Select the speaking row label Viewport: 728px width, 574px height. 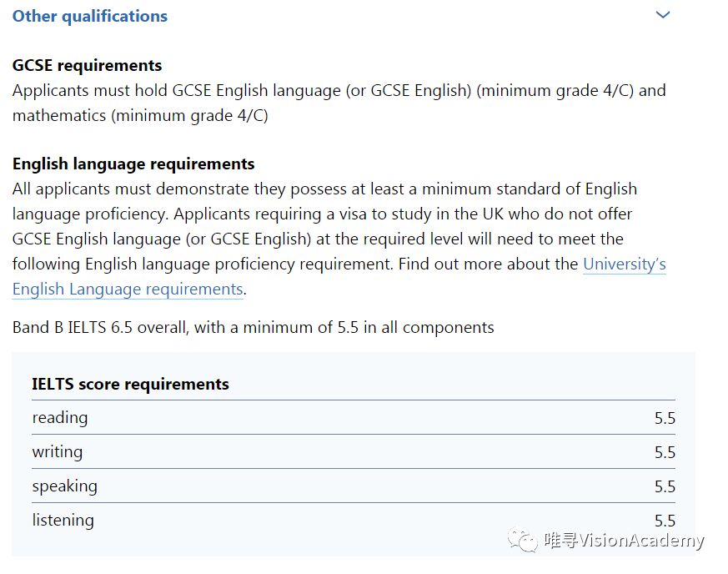64,486
